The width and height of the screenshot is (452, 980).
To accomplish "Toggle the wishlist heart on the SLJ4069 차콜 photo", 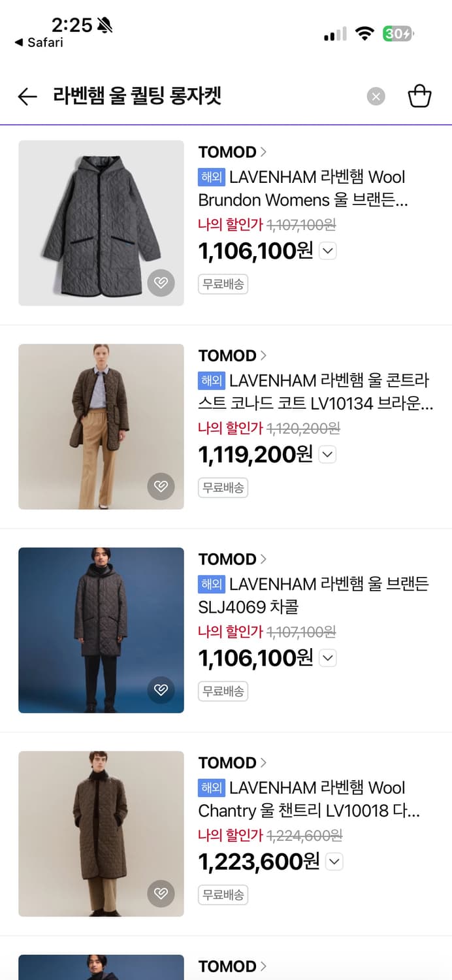I will pyautogui.click(x=161, y=691).
